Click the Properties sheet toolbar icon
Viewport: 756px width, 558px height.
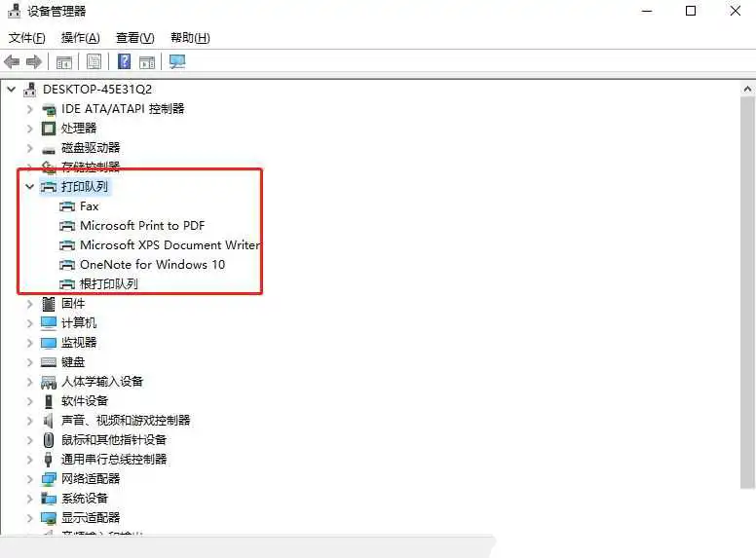94,61
